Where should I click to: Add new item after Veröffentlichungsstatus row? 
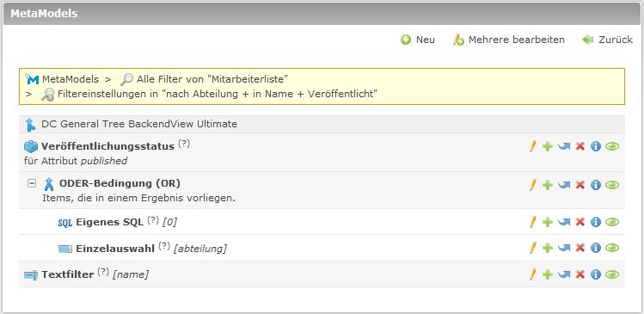click(x=548, y=146)
